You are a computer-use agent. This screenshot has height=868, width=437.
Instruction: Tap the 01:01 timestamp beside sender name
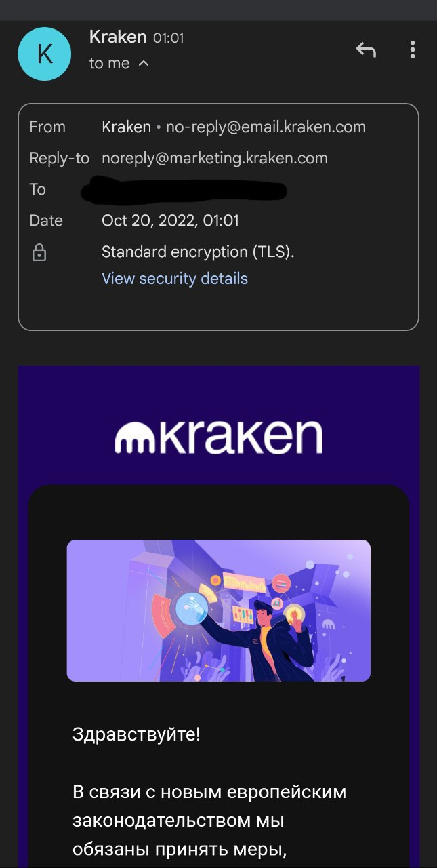click(x=169, y=38)
